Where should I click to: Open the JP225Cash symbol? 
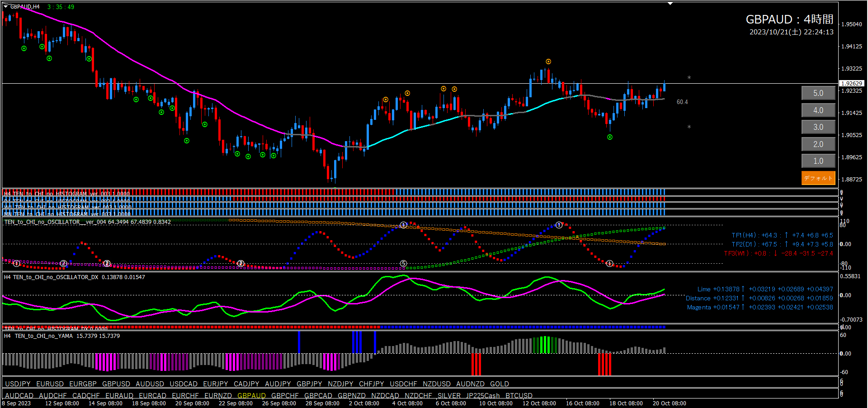tap(483, 396)
